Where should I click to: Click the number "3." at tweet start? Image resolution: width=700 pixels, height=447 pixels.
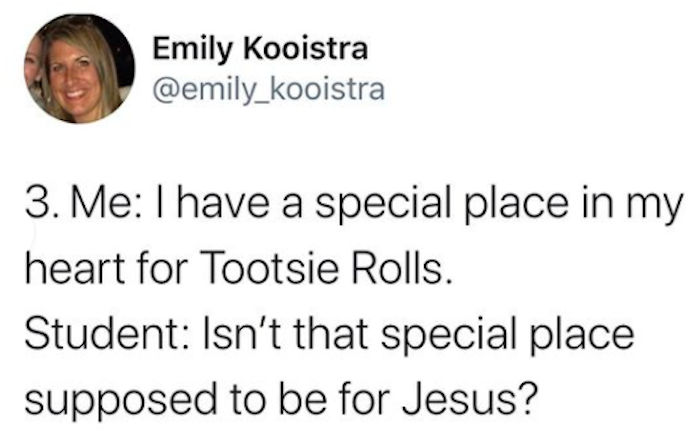tap(40, 205)
